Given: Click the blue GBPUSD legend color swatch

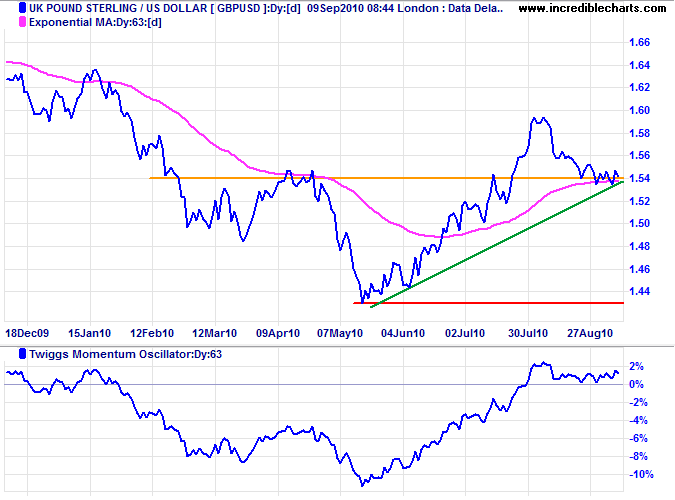Looking at the screenshot, I should coord(22,8).
